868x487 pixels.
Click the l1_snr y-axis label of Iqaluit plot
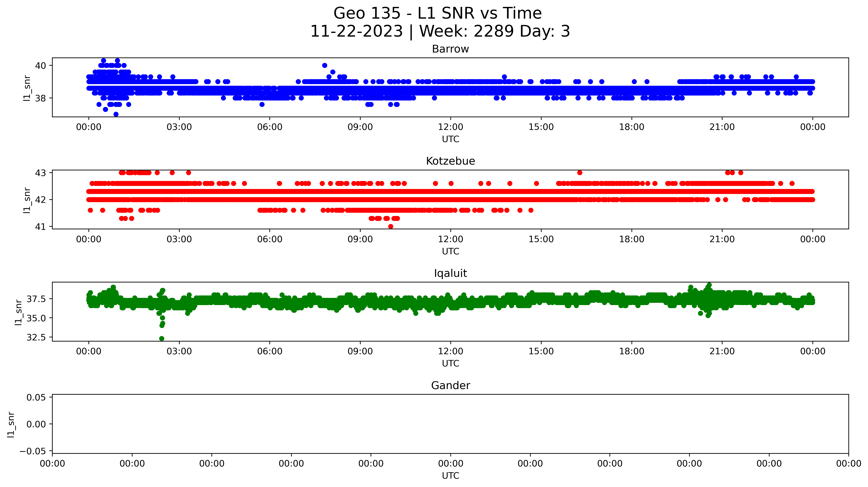coord(18,312)
